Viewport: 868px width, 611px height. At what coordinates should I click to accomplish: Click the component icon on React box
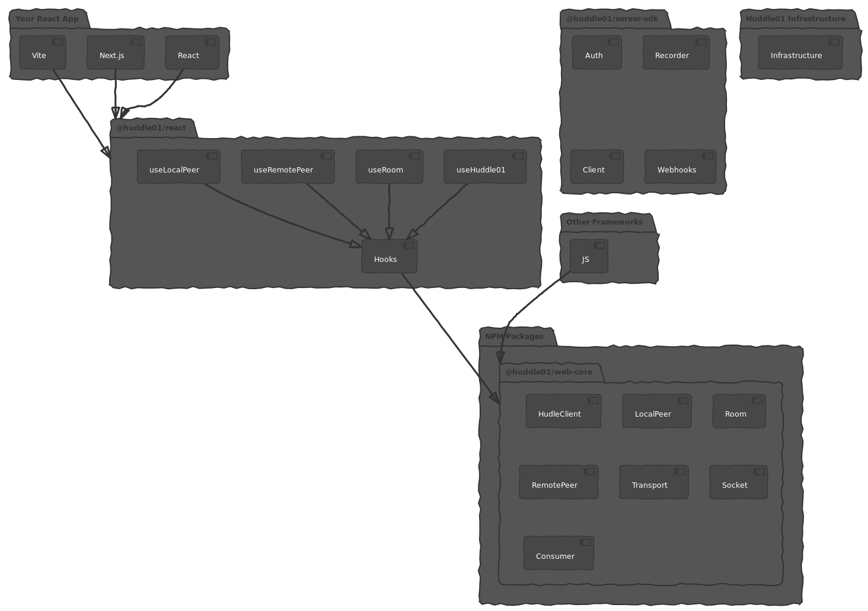(x=210, y=42)
